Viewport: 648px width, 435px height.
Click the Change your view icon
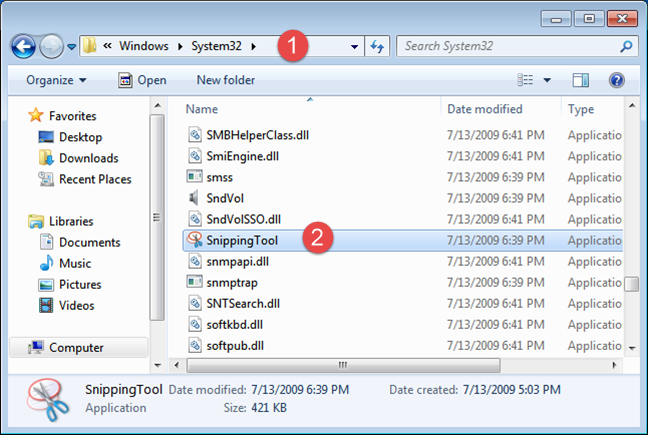(525, 80)
